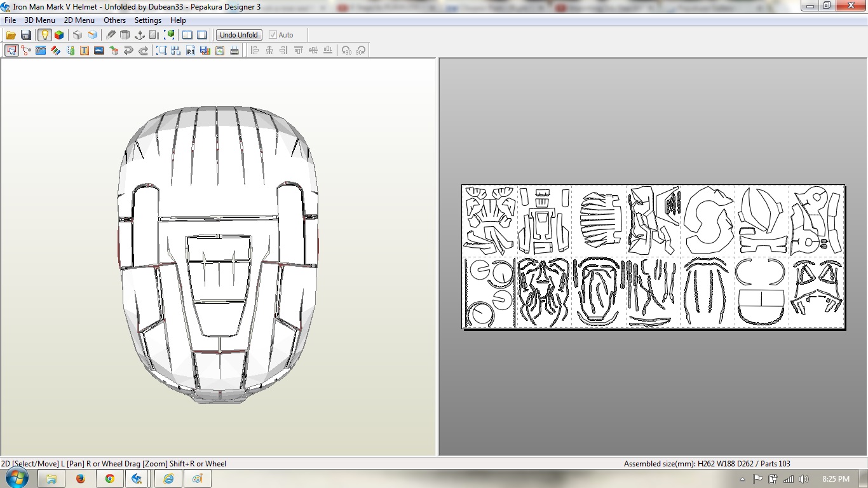This screenshot has height=488, width=868.
Task: Click the Assembled size status bar text
Action: pyautogui.click(x=707, y=464)
